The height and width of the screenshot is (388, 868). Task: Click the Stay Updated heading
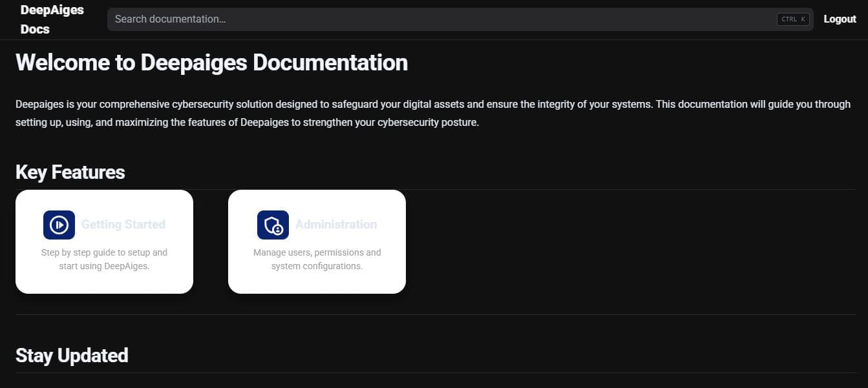click(72, 356)
